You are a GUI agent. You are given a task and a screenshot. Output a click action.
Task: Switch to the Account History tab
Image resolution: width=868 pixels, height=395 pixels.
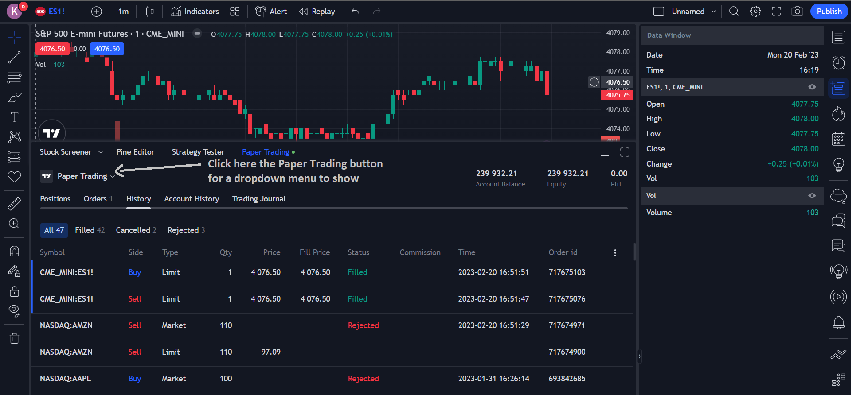tap(192, 199)
